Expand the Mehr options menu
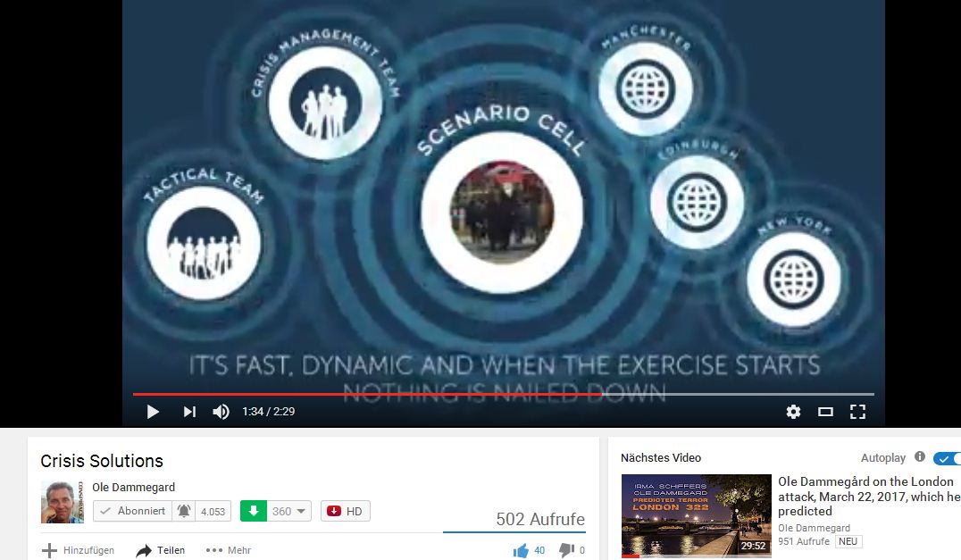 229,550
